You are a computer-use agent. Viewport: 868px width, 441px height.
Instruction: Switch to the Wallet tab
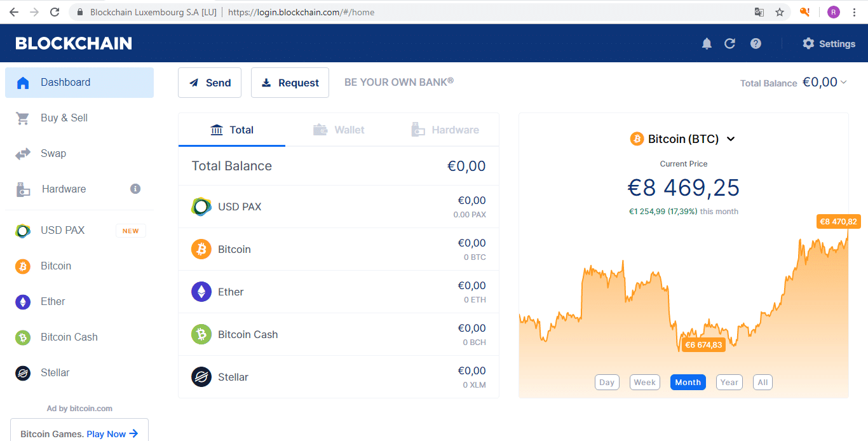(339, 130)
